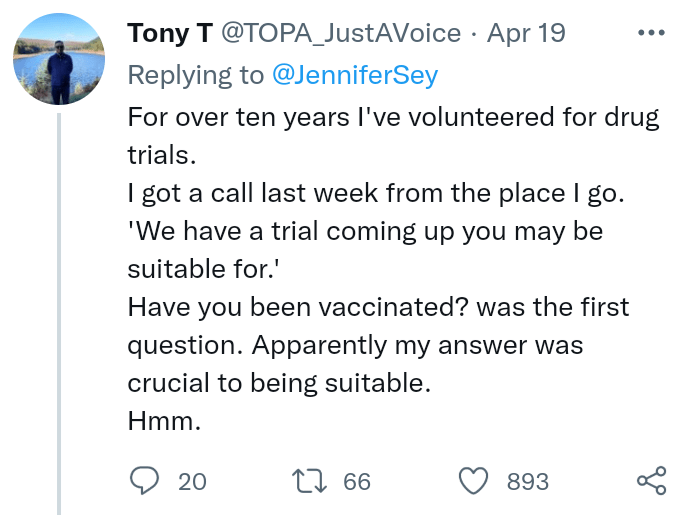Open the share icon menu
This screenshot has width=681, height=515.
click(x=651, y=481)
